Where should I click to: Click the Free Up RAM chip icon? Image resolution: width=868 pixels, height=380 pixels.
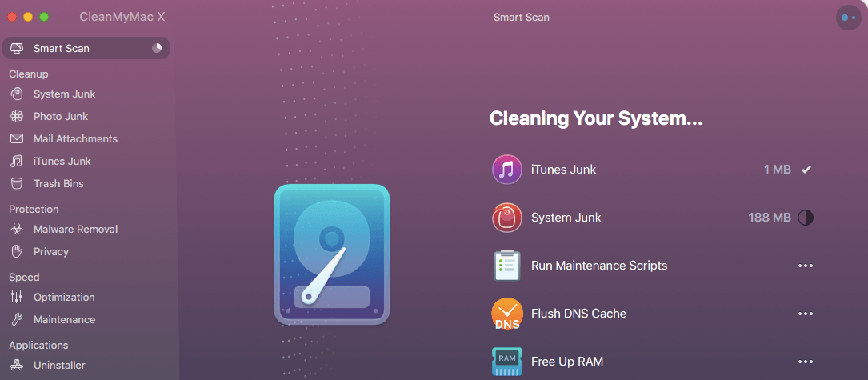click(507, 362)
